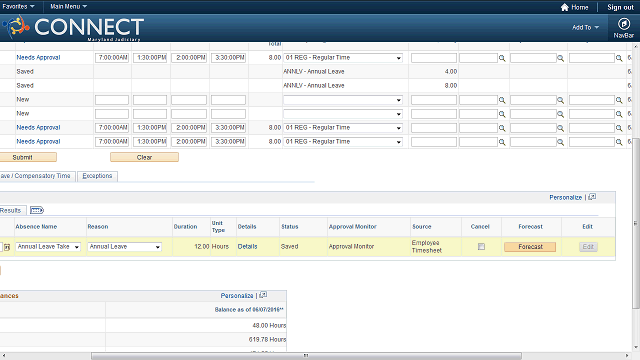Click the show all columns icon beside Results

tap(37, 210)
